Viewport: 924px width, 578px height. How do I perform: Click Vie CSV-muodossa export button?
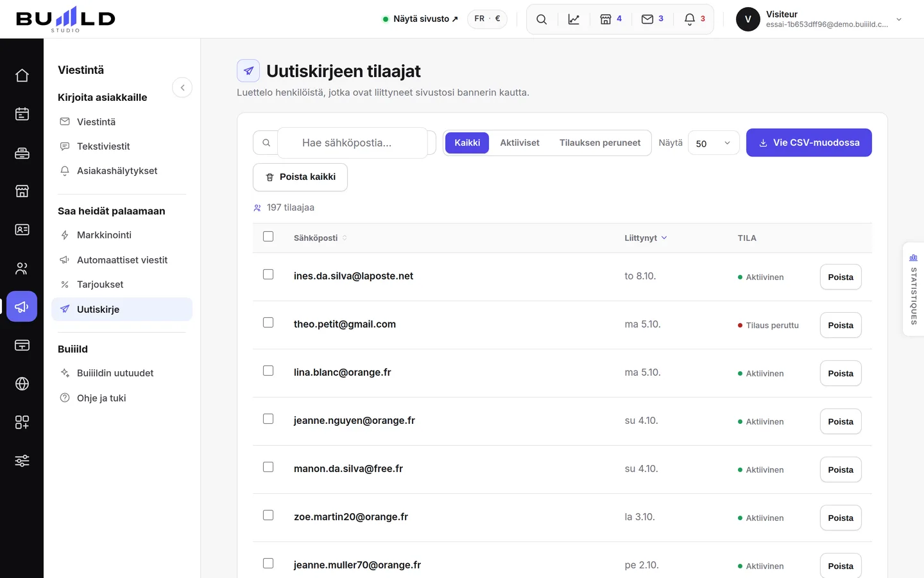809,143
